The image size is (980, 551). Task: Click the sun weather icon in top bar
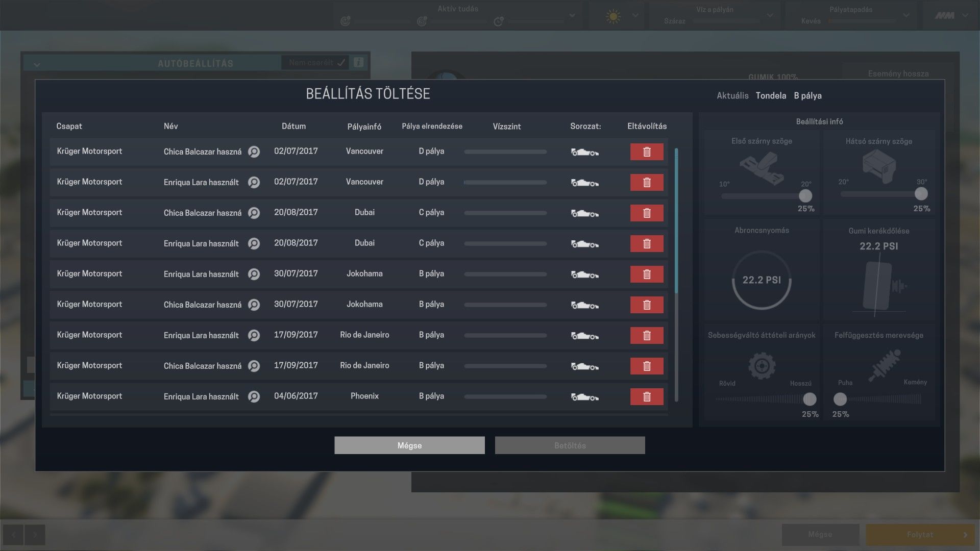613,16
